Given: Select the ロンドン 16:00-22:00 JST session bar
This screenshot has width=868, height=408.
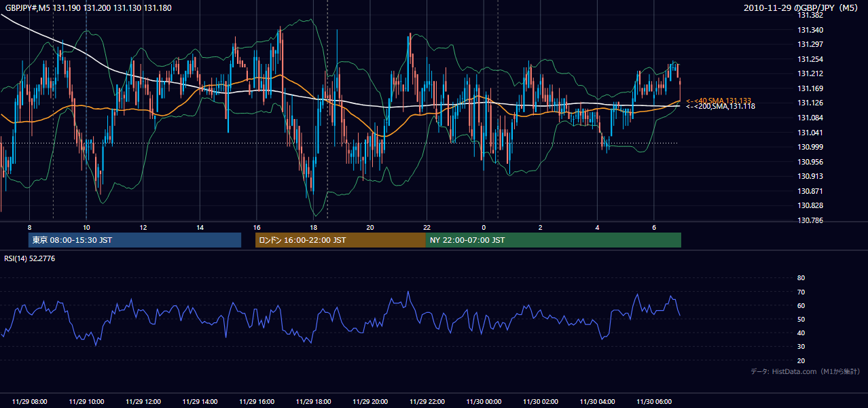Looking at the screenshot, I should (340, 240).
